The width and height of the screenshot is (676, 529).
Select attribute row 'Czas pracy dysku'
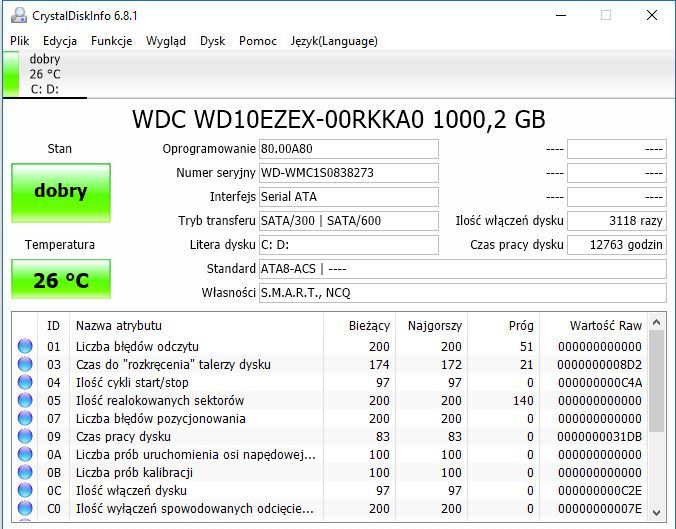coord(330,436)
